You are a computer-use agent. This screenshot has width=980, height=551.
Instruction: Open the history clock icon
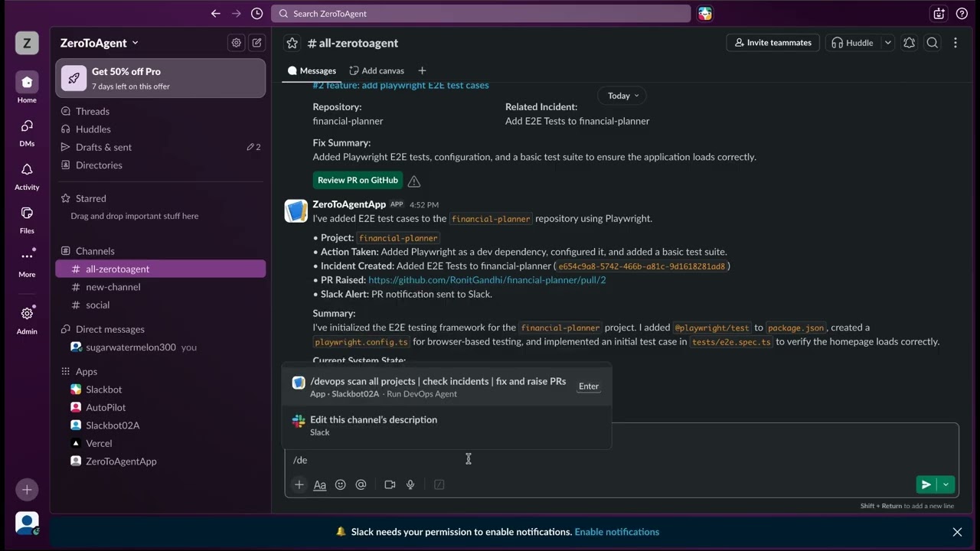[257, 14]
